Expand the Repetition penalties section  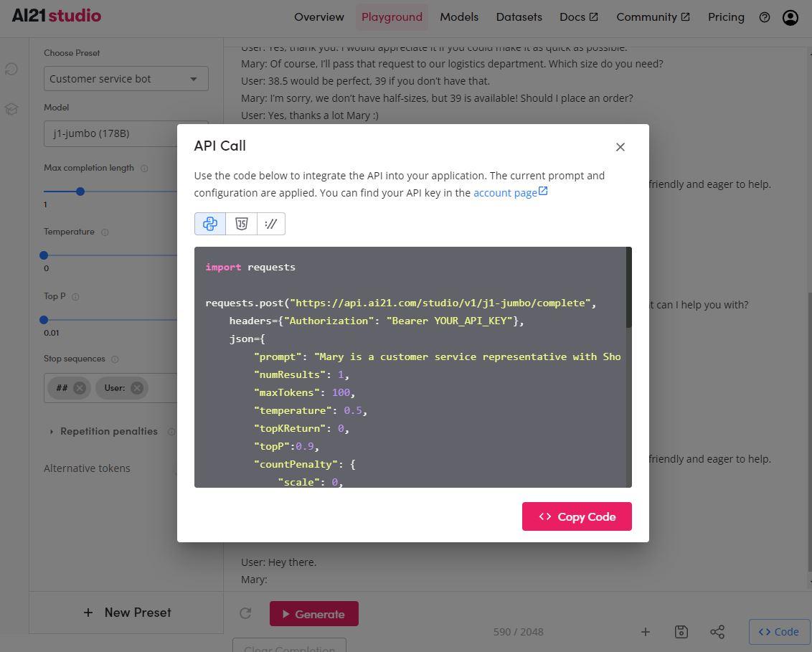tap(103, 431)
